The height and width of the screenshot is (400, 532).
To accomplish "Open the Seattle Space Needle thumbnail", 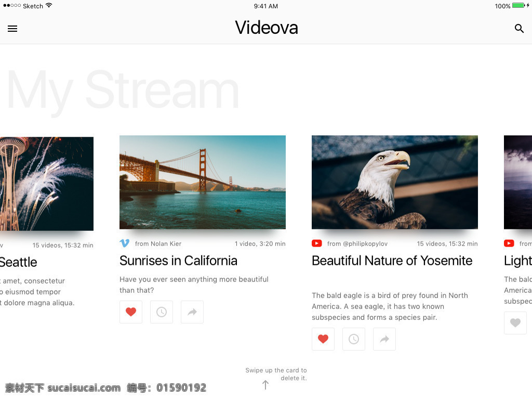I will [46, 184].
